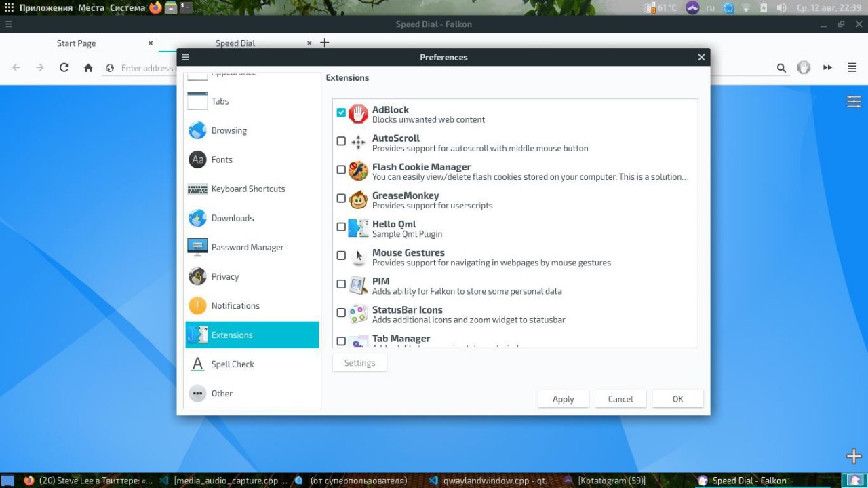Click the AutoScroll arrows icon
This screenshot has width=868, height=488.
click(358, 143)
